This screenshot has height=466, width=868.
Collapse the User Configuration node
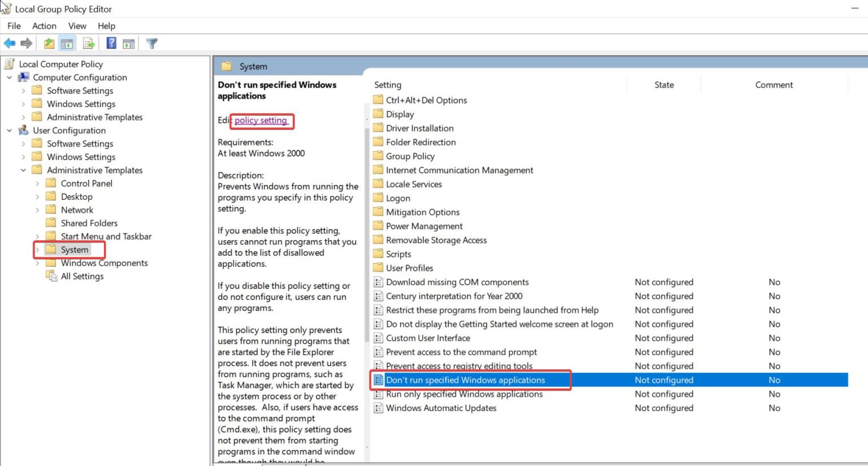pos(9,130)
